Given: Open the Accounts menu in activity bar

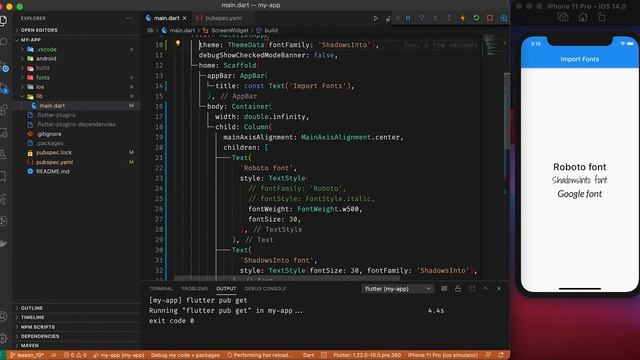Looking at the screenshot, I should (3, 316).
